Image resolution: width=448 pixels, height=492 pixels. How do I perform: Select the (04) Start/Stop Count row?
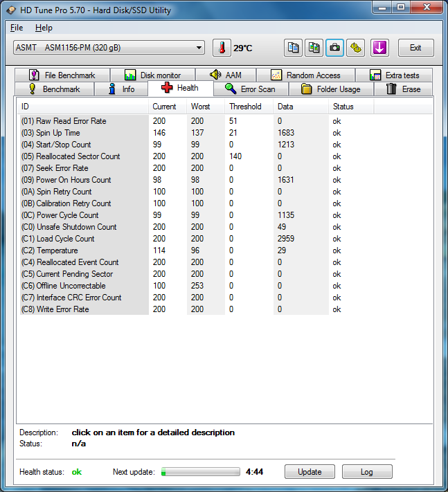197,145
